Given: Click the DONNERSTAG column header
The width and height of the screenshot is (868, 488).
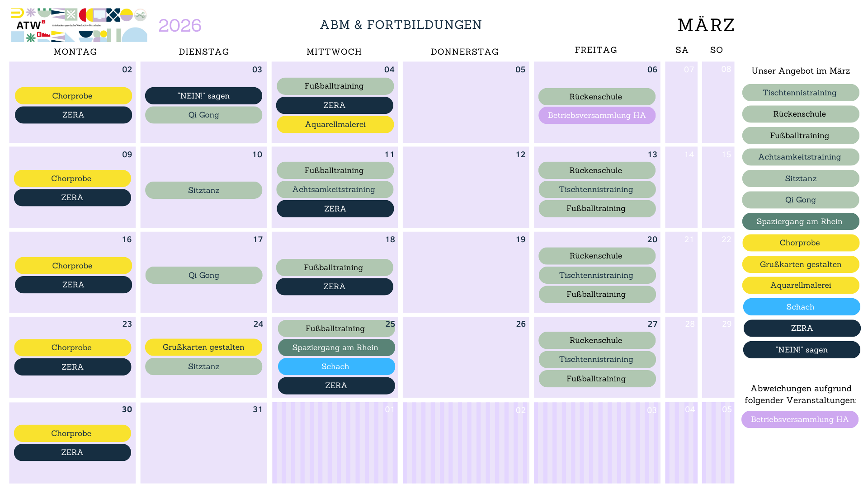Looking at the screenshot, I should [x=465, y=52].
